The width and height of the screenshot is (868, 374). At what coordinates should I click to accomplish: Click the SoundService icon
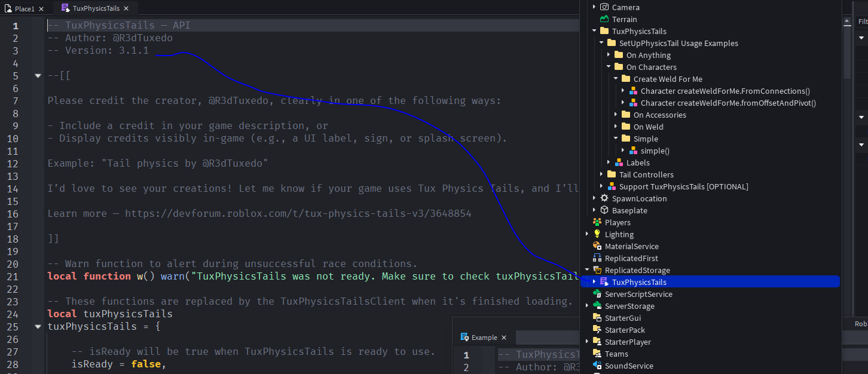(x=597, y=366)
